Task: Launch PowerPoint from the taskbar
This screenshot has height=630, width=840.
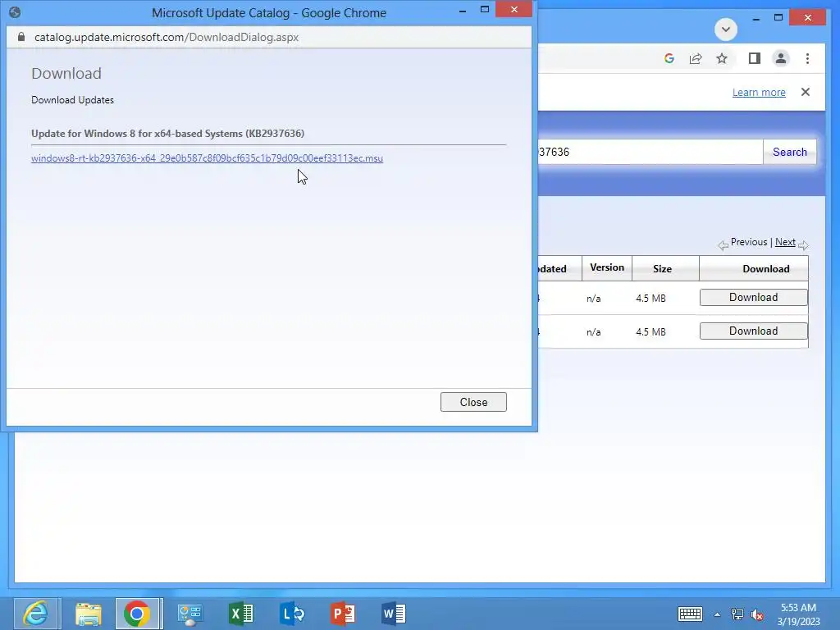Action: click(x=343, y=614)
